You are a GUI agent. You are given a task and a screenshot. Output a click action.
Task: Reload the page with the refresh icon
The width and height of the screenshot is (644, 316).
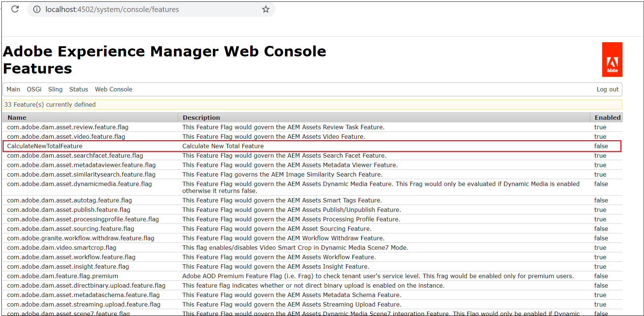coord(15,9)
